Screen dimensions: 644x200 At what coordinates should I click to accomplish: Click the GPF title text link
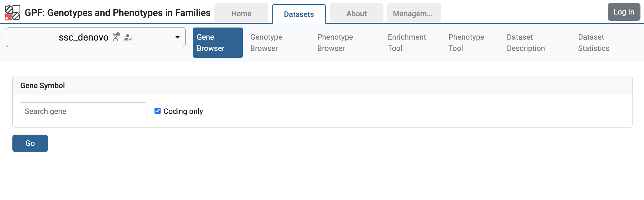117,13
